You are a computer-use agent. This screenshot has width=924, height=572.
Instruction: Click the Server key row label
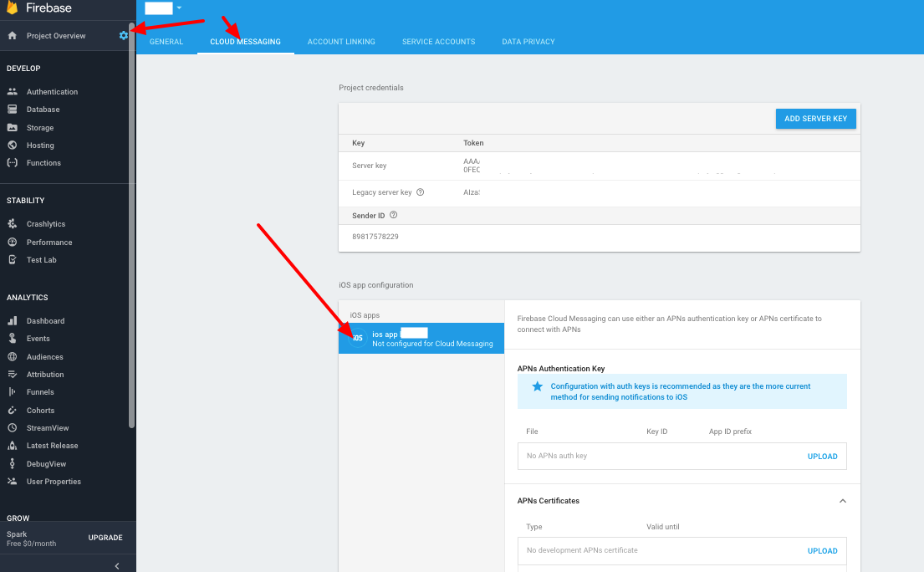click(370, 166)
